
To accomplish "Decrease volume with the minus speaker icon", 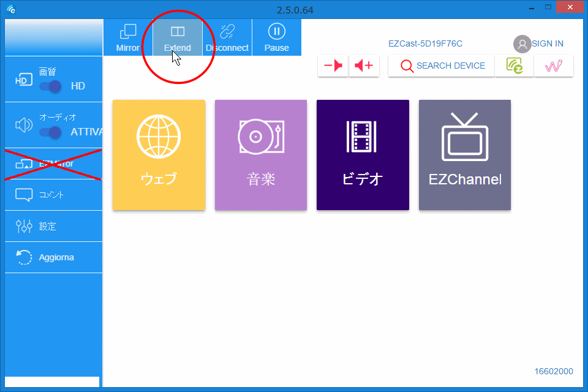I will pos(333,66).
